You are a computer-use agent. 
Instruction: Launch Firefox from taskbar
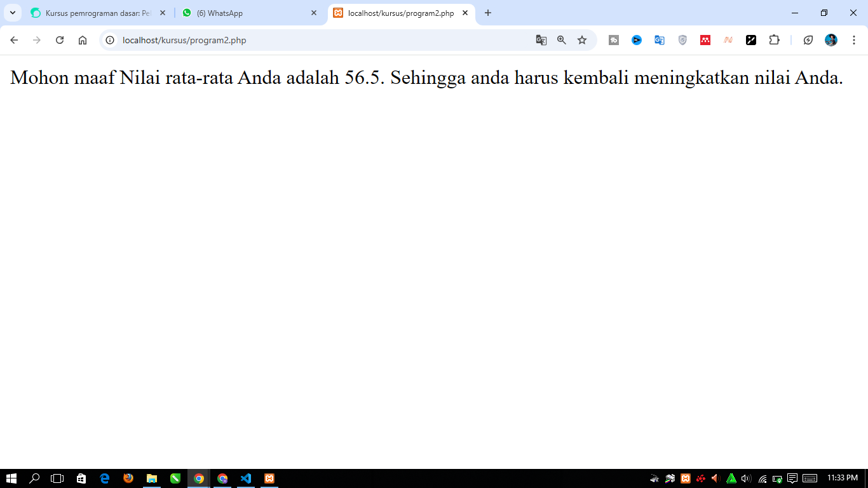click(128, 478)
